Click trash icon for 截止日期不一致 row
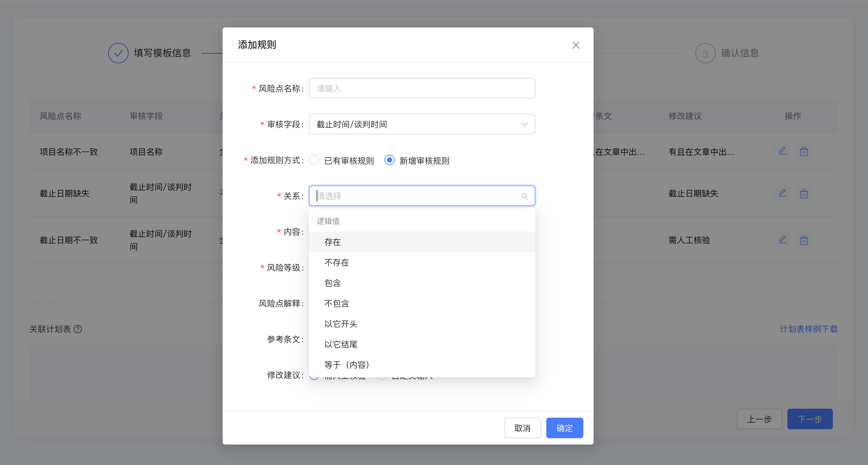This screenshot has width=868, height=465. 804,240
